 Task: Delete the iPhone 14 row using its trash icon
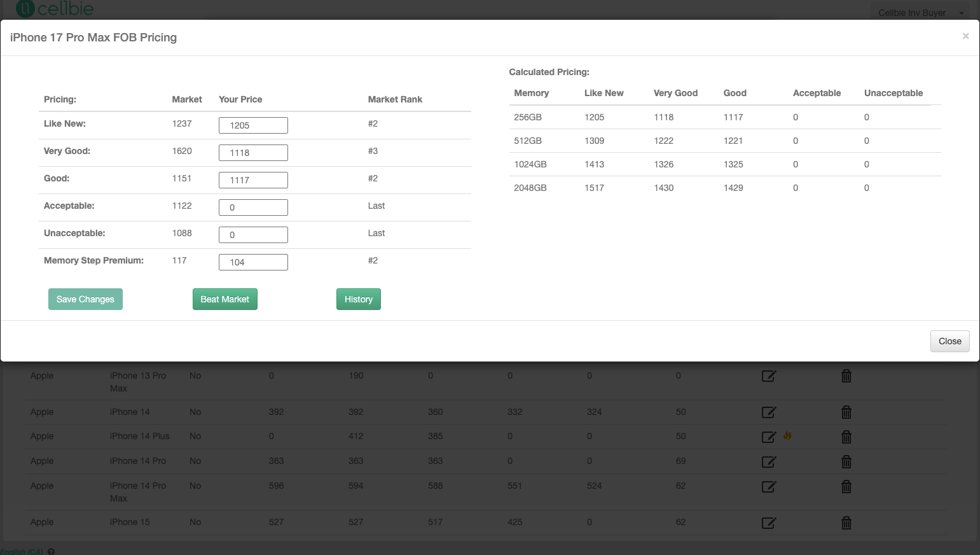(x=846, y=412)
